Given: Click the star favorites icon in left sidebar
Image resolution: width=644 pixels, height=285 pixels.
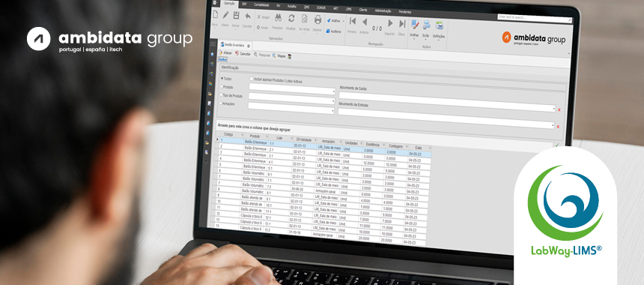Looking at the screenshot, I should click(x=212, y=54).
